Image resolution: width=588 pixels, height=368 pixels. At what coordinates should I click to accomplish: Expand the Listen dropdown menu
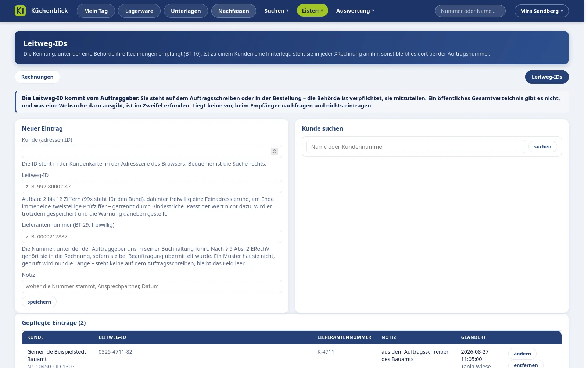tap(312, 11)
